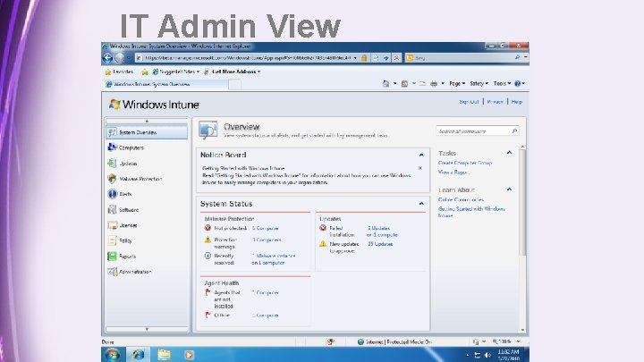The height and width of the screenshot is (362, 644).
Task: Click the Administration sidebar icon
Action: [112, 272]
